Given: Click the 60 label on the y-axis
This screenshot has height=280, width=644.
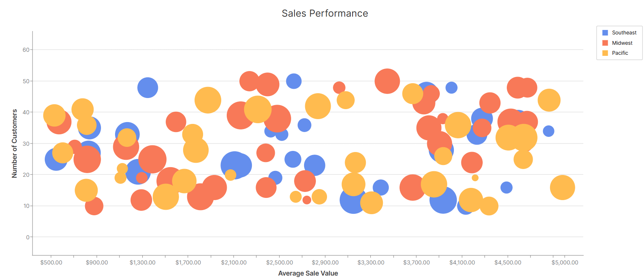Looking at the screenshot, I should [26, 50].
